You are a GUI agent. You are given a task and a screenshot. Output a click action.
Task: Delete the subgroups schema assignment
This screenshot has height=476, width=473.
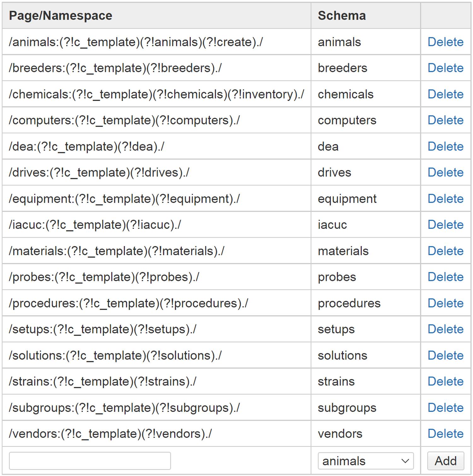pyautogui.click(x=445, y=408)
